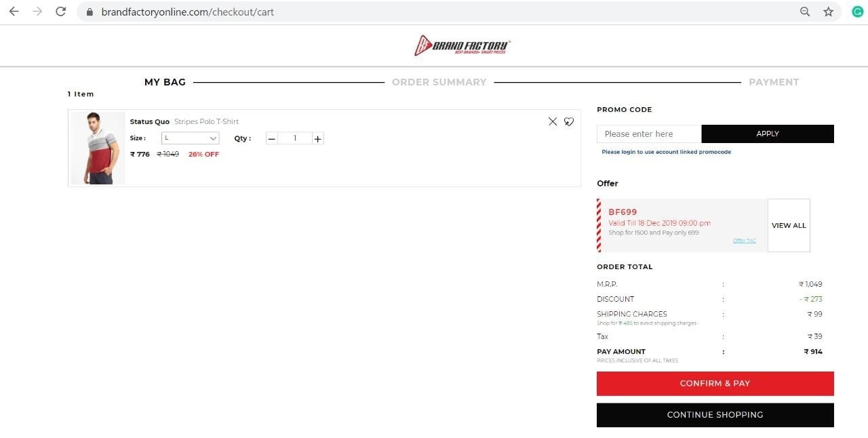Open the Grammarly extension icon
The image size is (868, 438).
click(x=857, y=12)
